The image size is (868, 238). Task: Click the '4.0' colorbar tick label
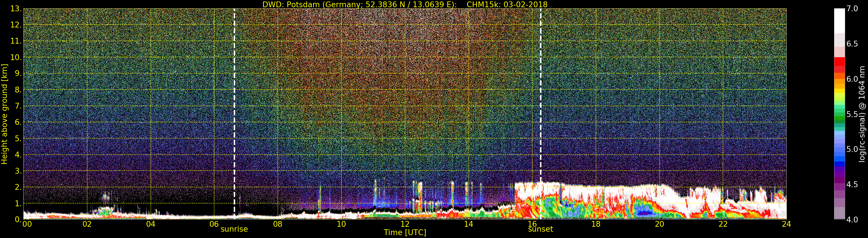coord(852,220)
